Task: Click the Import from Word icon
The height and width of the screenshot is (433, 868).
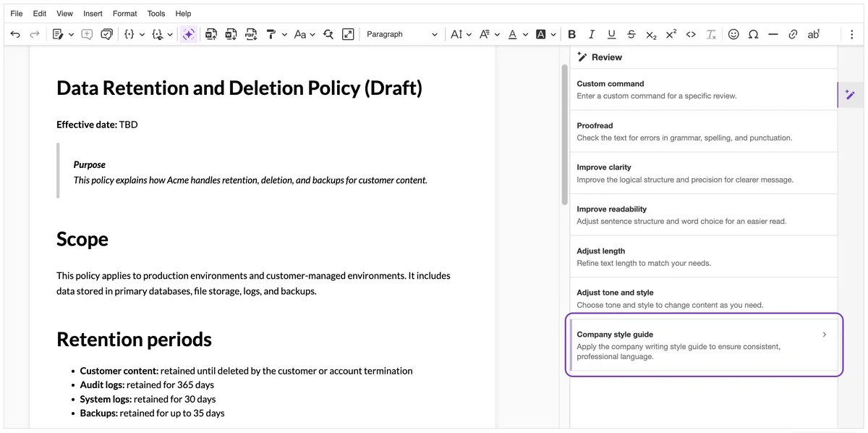Action: (211, 34)
